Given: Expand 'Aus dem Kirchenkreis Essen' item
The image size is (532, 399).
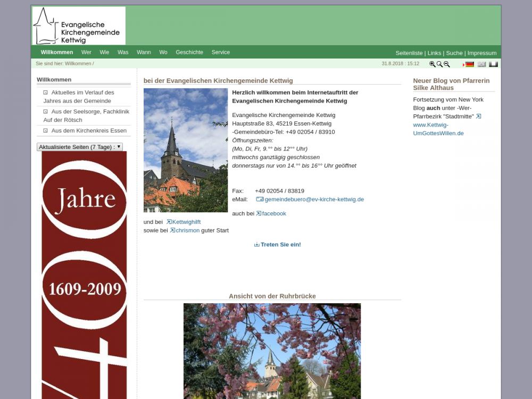Looking at the screenshot, I should [x=46, y=131].
